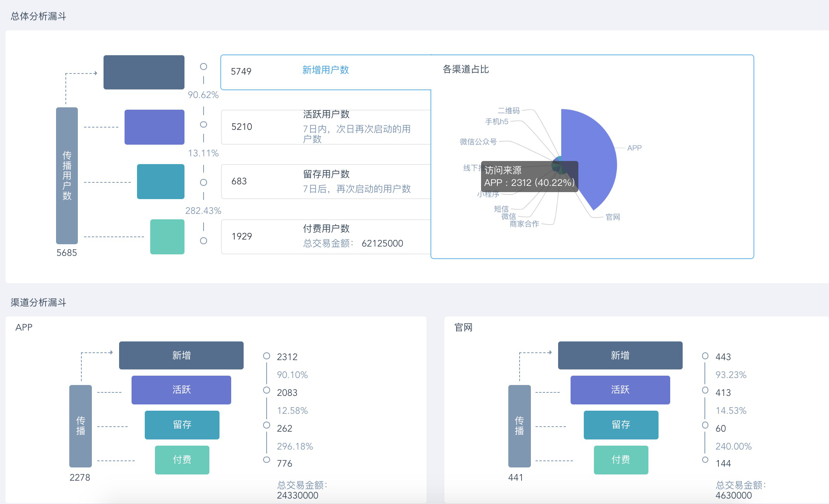Screen dimensions: 829x504
Task: Click the circle marker beside 2312 in the APP funnel
Action: click(267, 356)
